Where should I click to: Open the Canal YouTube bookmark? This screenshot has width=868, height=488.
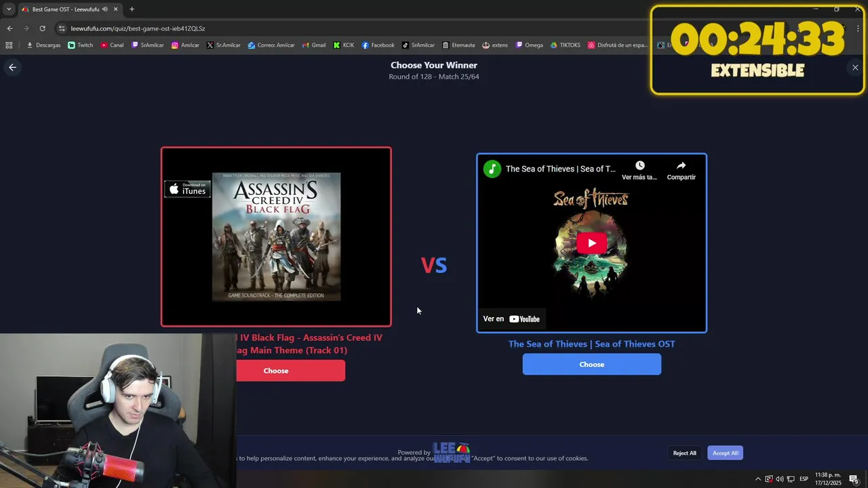point(112,45)
